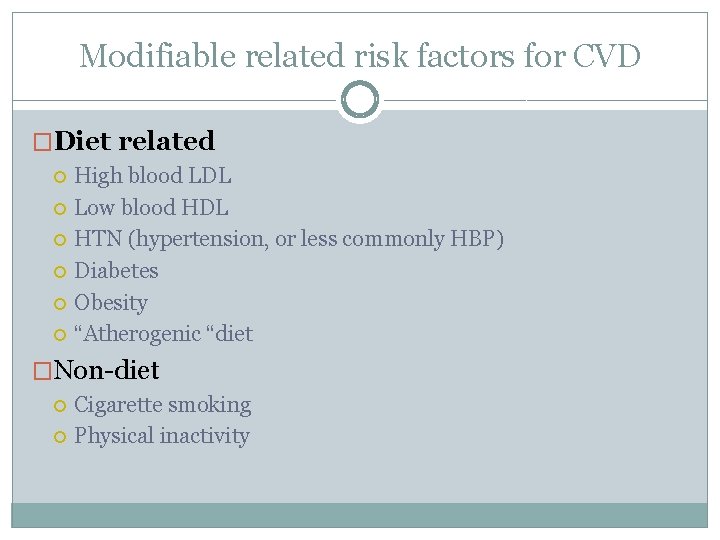Click the bullet beside the HTN line
Image resolution: width=720 pixels, height=540 pixels.
pyautogui.click(x=60, y=240)
